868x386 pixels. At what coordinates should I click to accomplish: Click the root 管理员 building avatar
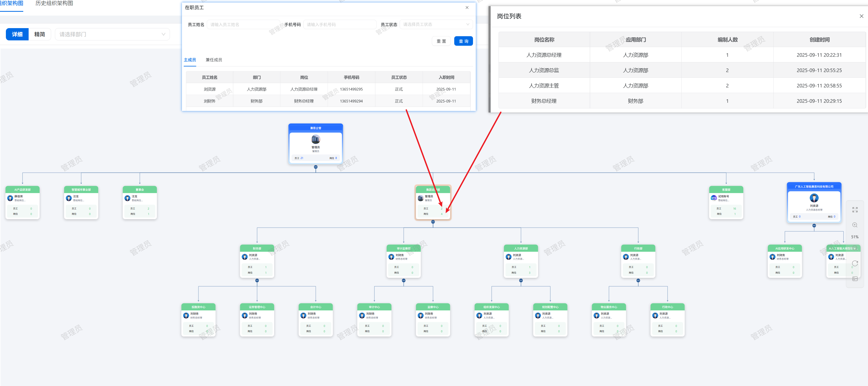point(315,139)
